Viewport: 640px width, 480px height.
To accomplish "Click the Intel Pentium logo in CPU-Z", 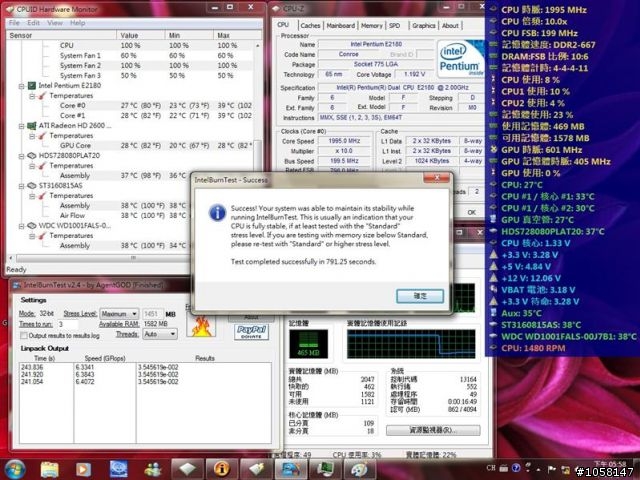I will click(460, 59).
